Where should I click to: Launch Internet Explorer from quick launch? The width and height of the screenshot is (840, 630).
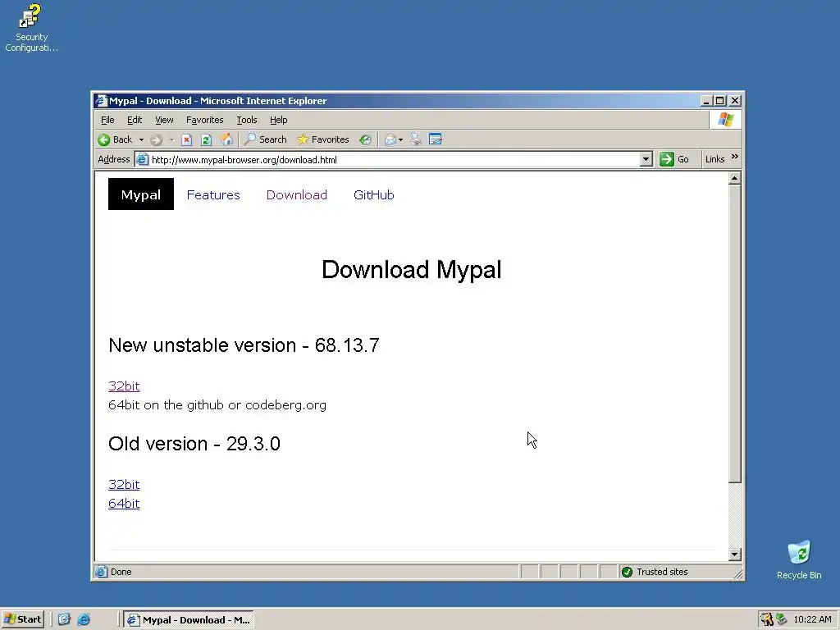coord(84,620)
